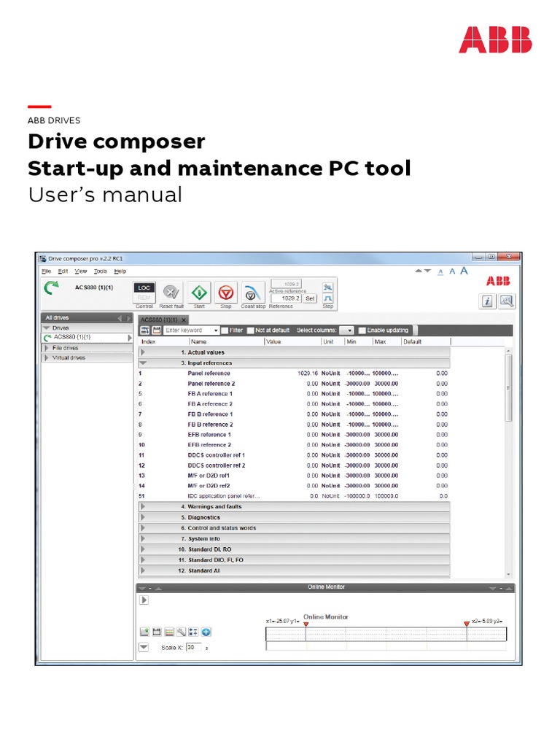The height and width of the screenshot is (747, 560).
Task: Click the Set reference button
Action: pos(310,298)
